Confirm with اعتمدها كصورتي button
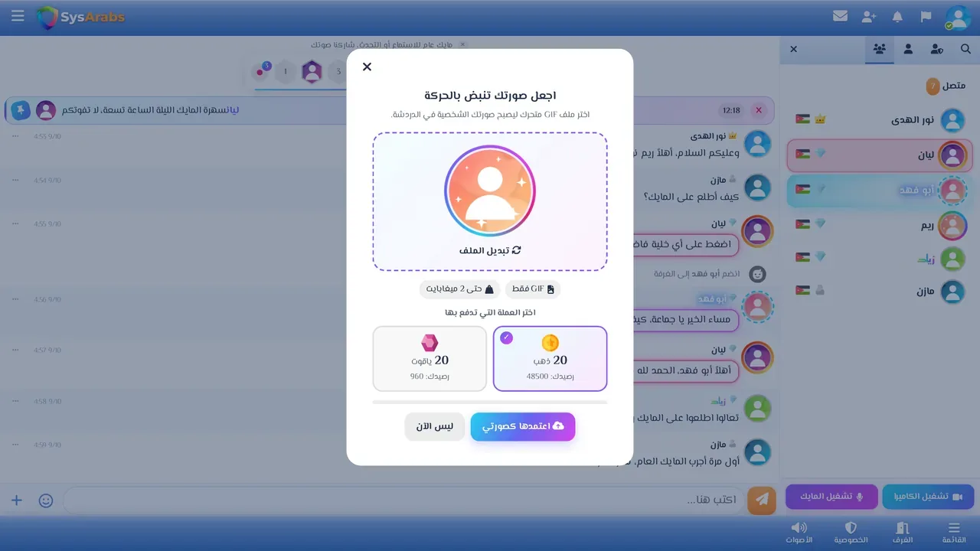980x551 pixels. click(523, 426)
